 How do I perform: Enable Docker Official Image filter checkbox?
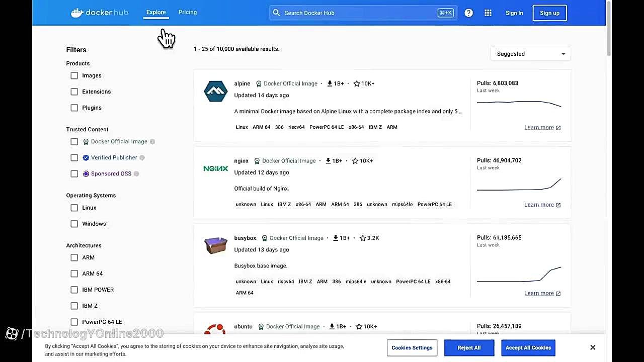(x=74, y=142)
